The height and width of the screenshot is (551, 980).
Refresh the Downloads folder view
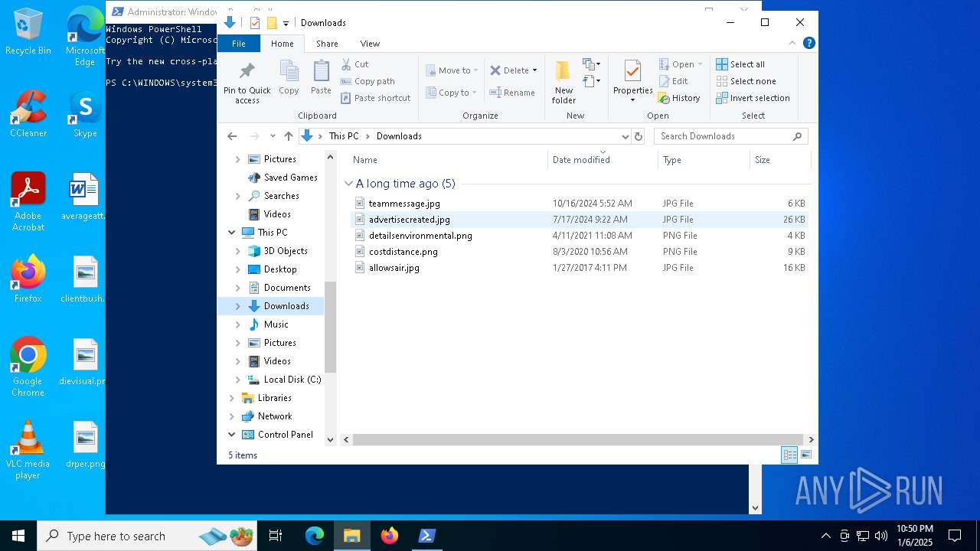(639, 136)
